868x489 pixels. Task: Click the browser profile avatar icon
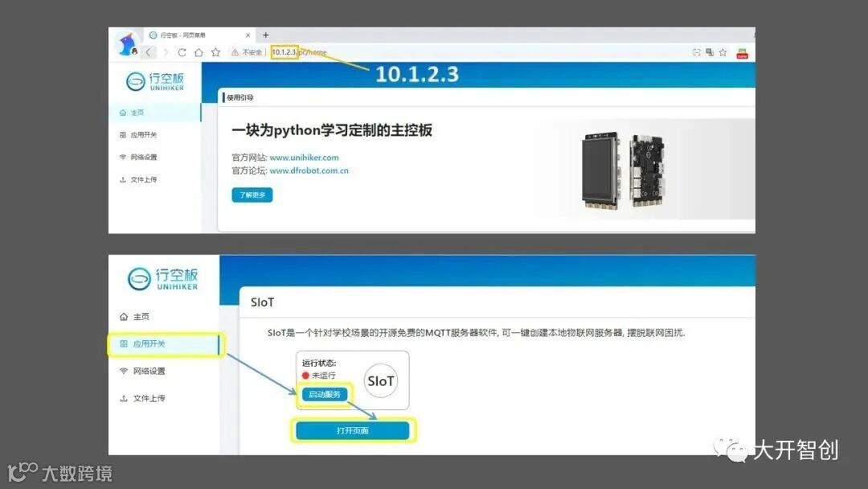click(127, 44)
